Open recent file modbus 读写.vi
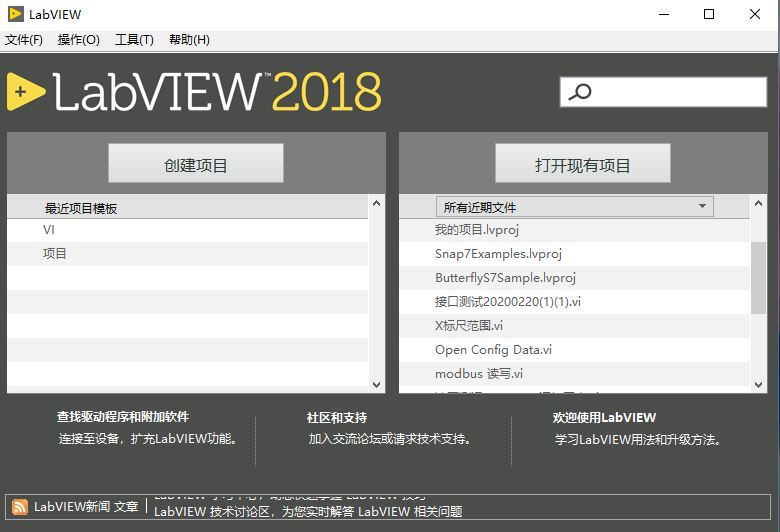 [575, 374]
